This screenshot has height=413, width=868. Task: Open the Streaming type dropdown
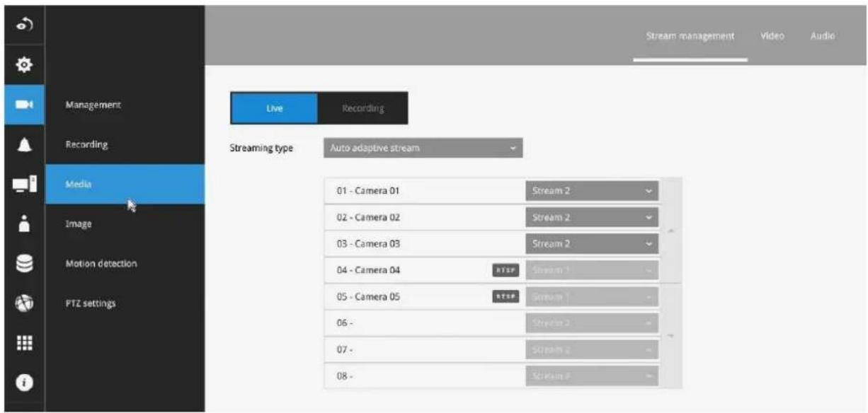point(423,149)
